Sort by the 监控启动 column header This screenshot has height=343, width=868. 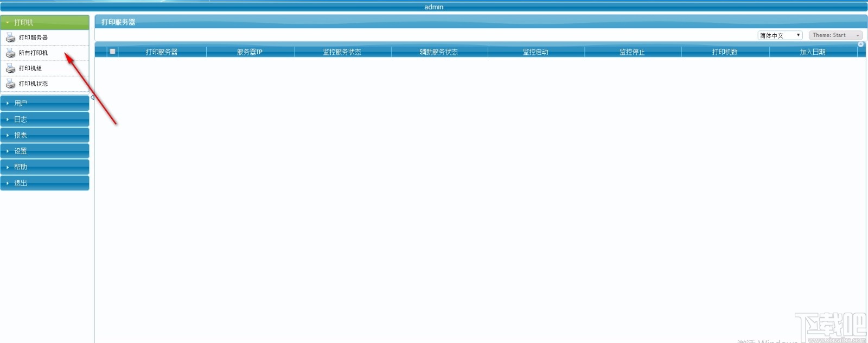(536, 52)
